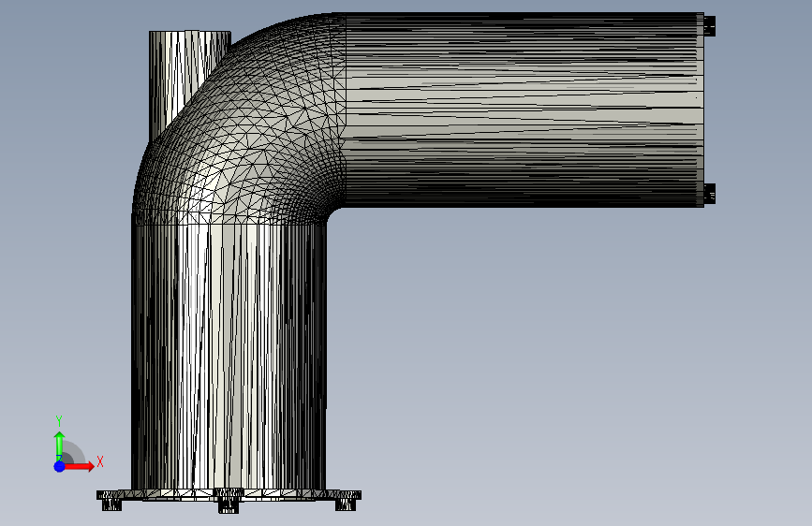Screen dimensions: 812x526
Task: Click the Y label on the axis triad
Action: point(59,421)
